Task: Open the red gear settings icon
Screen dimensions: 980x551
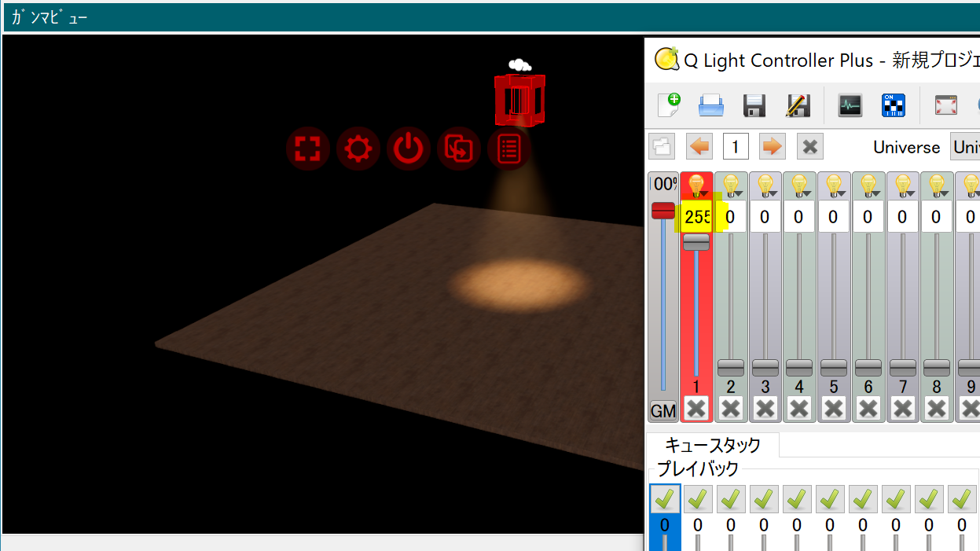Action: [358, 149]
